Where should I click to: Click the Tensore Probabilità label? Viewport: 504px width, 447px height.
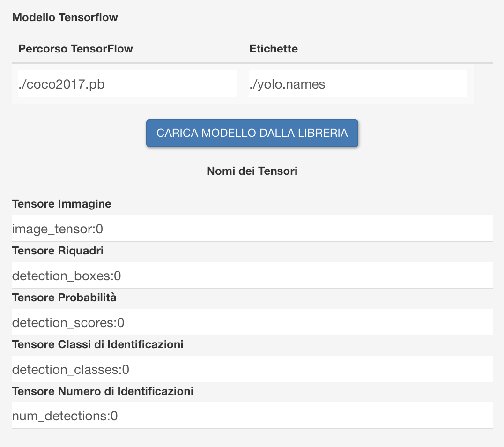click(x=64, y=298)
